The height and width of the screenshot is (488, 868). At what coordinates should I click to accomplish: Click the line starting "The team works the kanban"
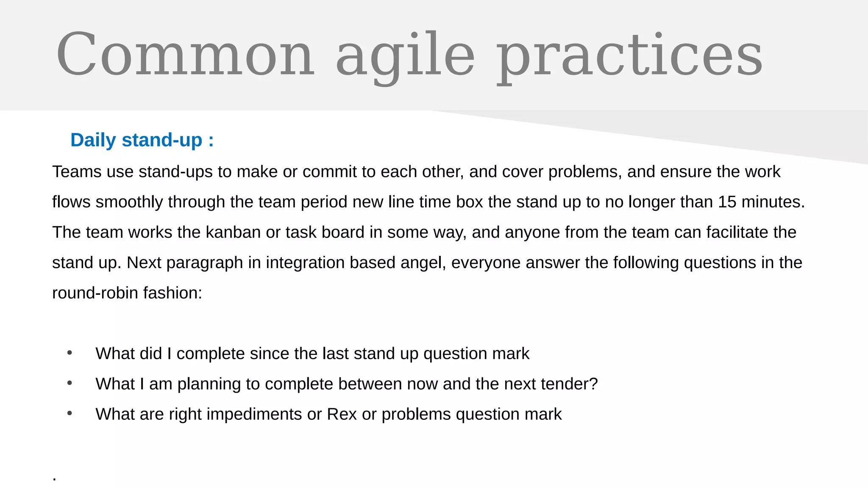(x=424, y=233)
